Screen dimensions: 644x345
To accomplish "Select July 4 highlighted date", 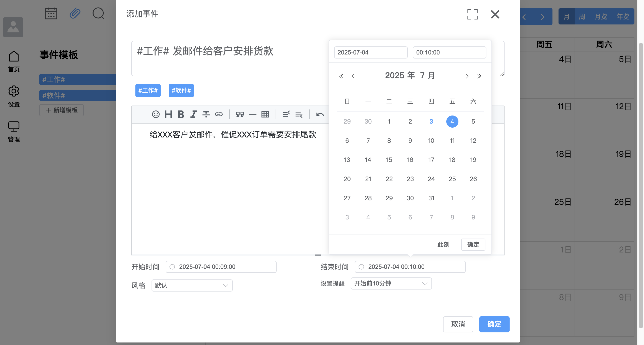I will pos(452,122).
